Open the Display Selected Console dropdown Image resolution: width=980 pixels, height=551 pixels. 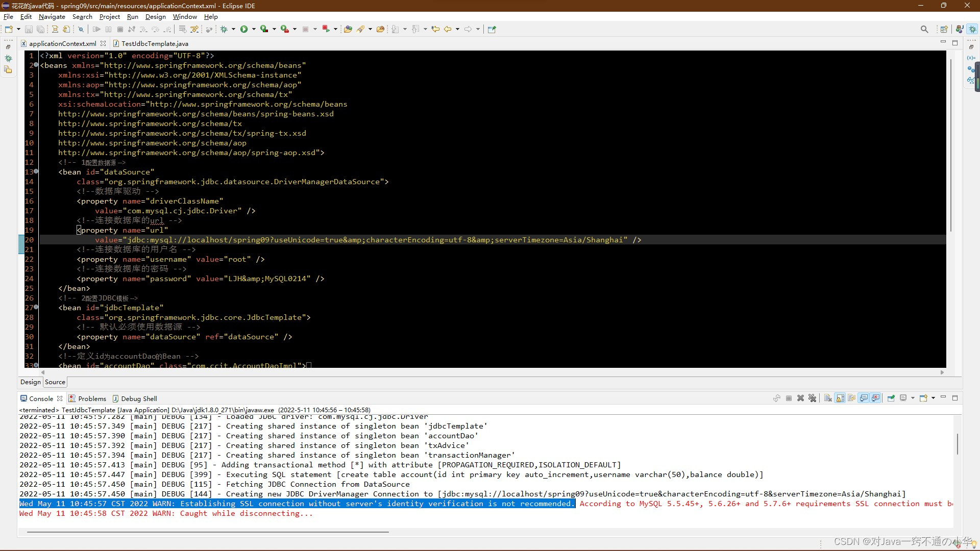pos(913,398)
